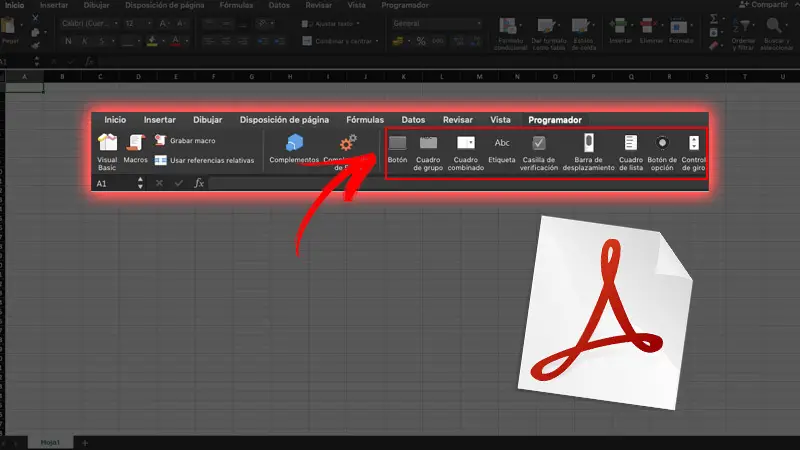Open Disposición de página tab in highlighted ribbon

point(284,120)
